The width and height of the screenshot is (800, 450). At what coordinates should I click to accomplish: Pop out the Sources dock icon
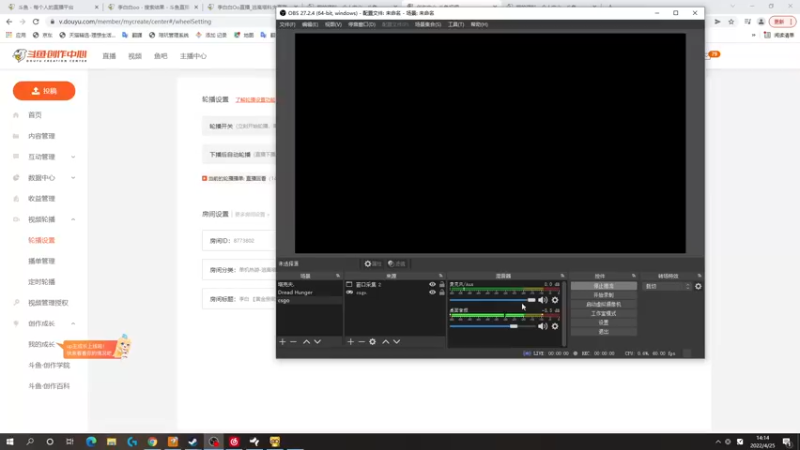coord(441,276)
